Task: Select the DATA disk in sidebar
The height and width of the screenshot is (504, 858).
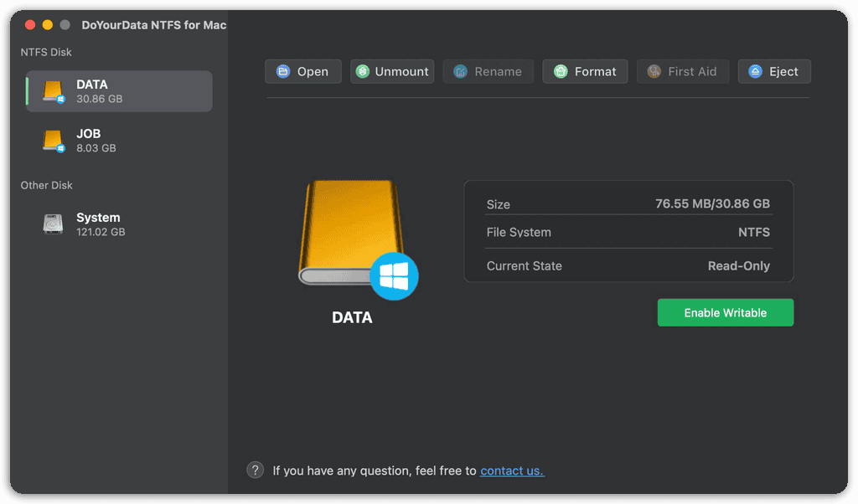Action: click(119, 91)
